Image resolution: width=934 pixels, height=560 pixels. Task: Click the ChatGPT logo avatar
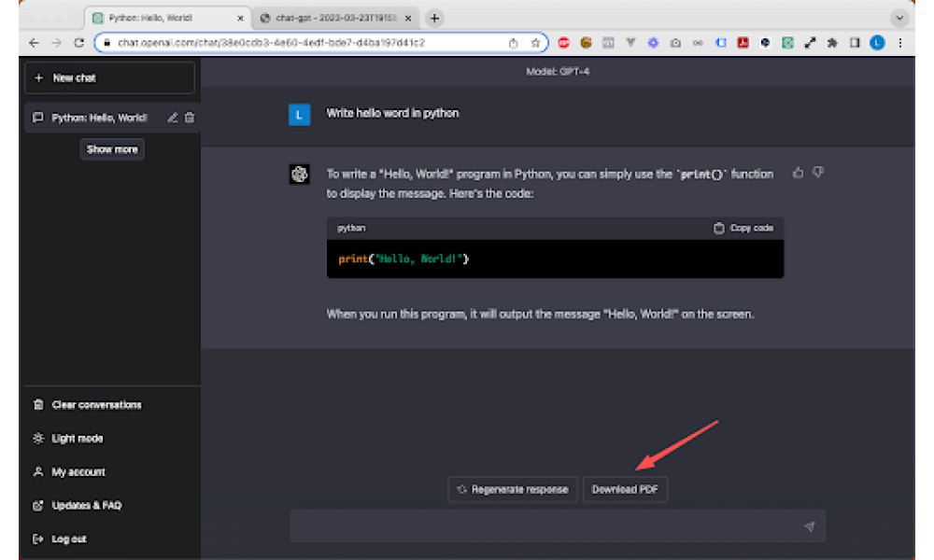(x=299, y=175)
